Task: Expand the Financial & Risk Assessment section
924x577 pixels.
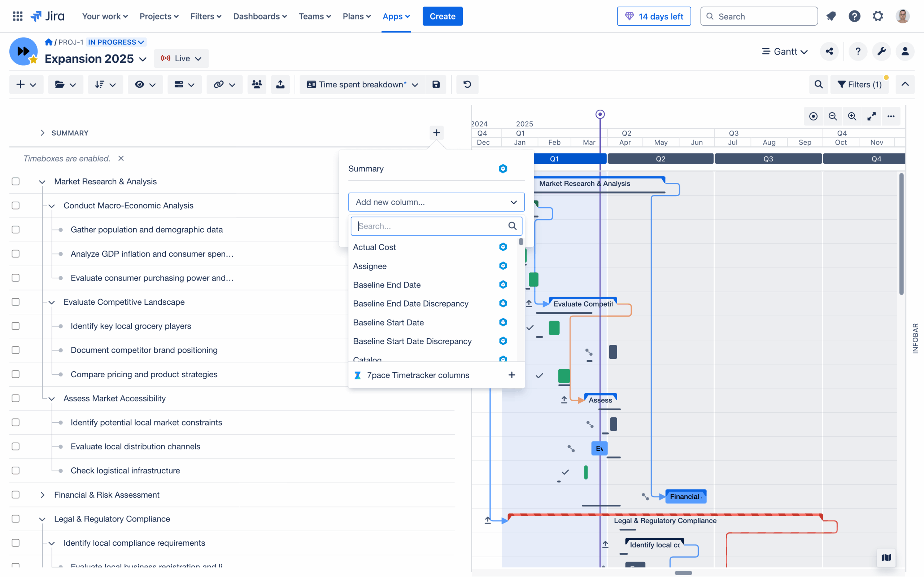Action: click(x=42, y=494)
